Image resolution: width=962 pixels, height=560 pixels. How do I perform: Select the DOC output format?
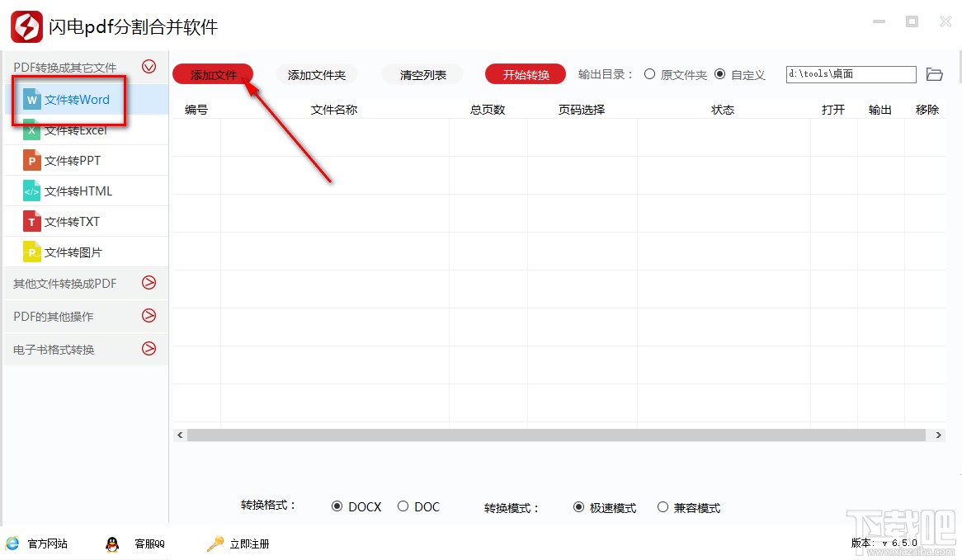point(403,506)
